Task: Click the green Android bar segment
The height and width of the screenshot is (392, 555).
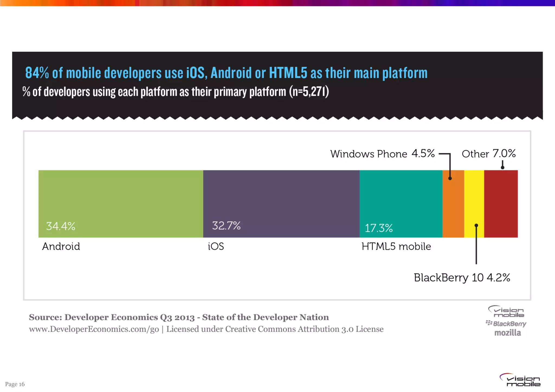Action: (121, 204)
